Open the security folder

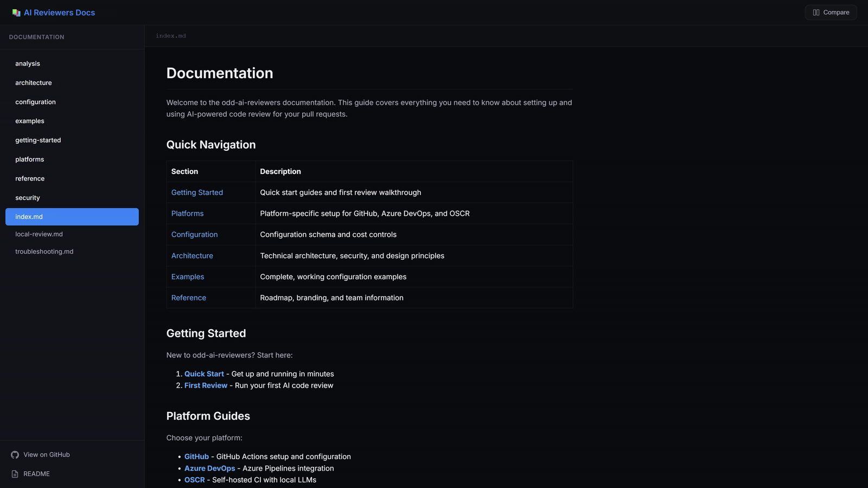point(72,198)
